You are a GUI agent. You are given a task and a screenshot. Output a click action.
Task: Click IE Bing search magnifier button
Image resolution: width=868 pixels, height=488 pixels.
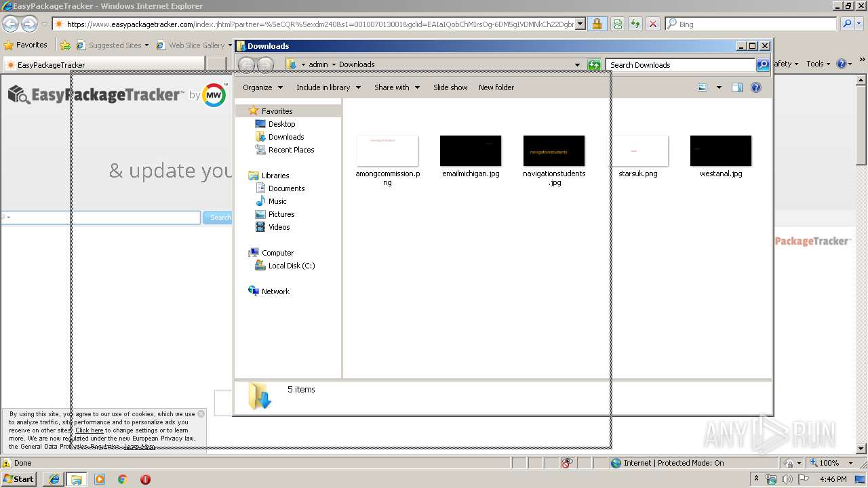847,24
